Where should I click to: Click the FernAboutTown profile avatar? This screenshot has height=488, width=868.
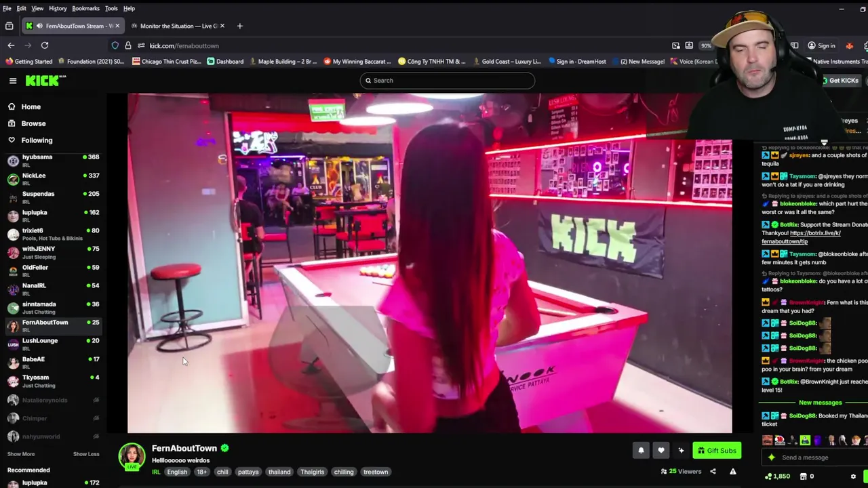tap(132, 456)
